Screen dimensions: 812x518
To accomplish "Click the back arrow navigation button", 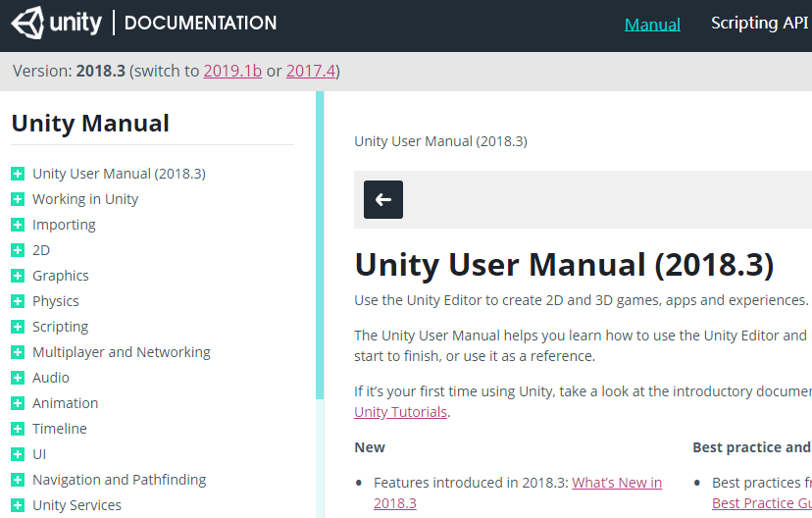I will point(383,199).
